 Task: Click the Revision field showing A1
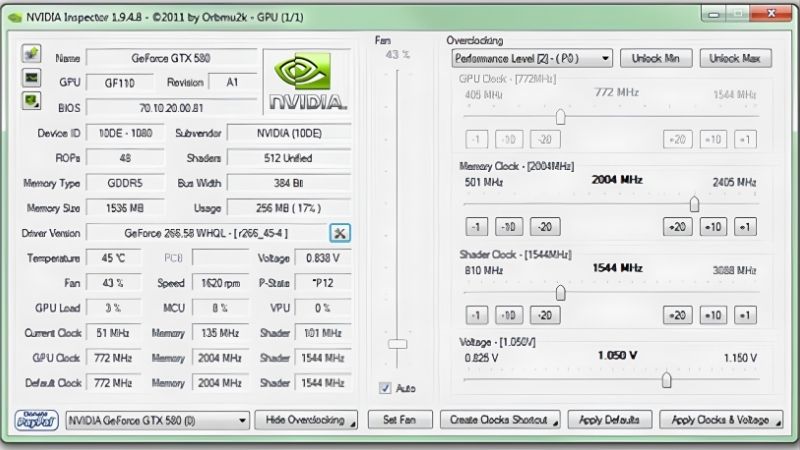pyautogui.click(x=232, y=83)
